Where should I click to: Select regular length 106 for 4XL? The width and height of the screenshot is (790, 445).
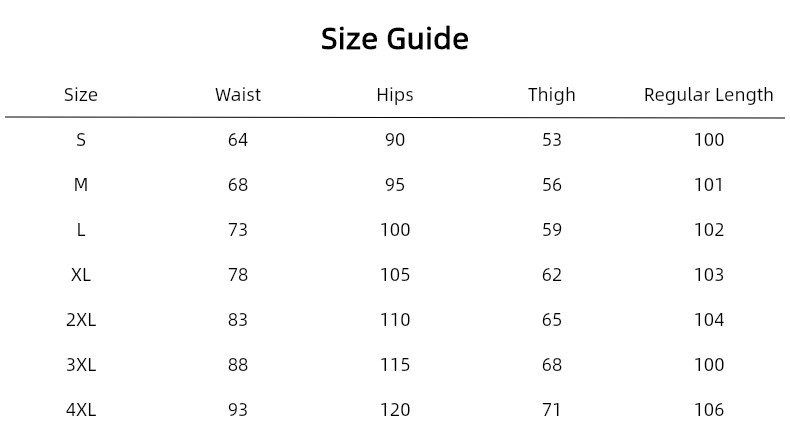[x=709, y=410]
